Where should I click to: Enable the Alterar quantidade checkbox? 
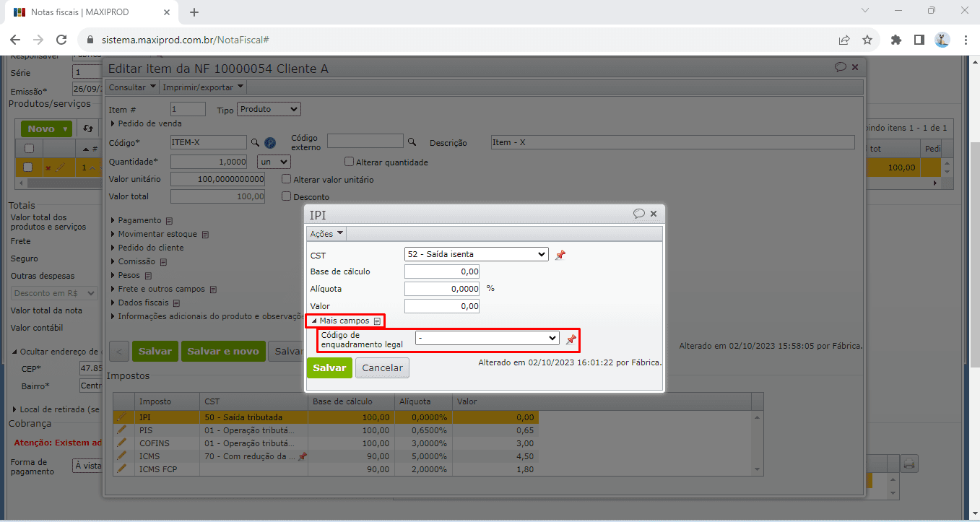(x=350, y=162)
